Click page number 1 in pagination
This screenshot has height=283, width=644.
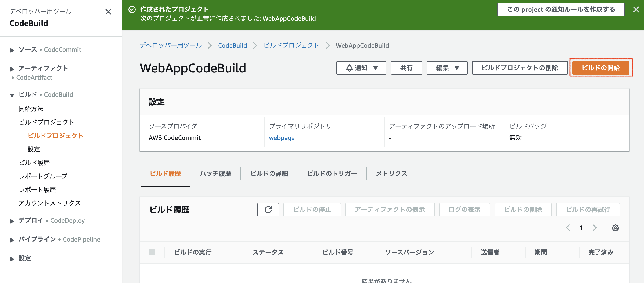(581, 227)
